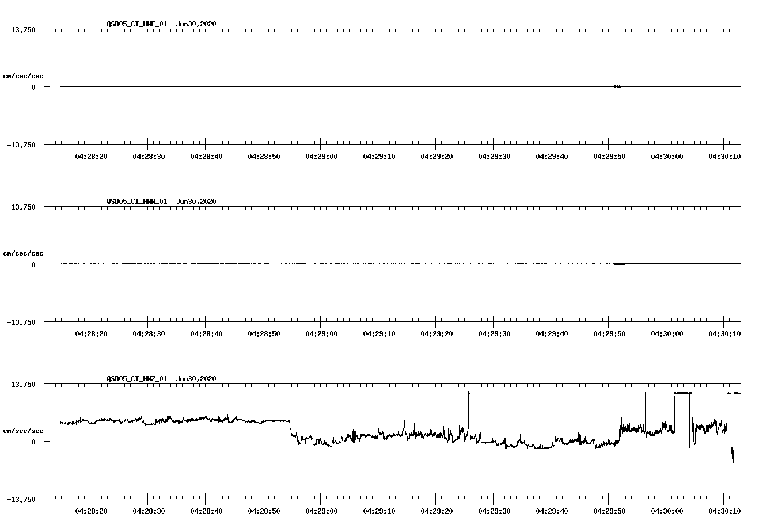
Task: Click the 04:28:40 time label under HNZ plot
Action: [x=206, y=511]
